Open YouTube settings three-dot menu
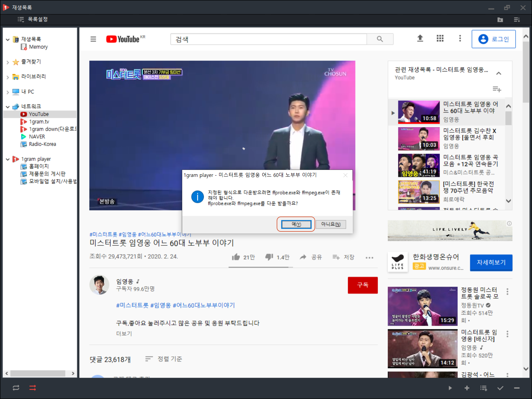The image size is (532, 399). (460, 39)
